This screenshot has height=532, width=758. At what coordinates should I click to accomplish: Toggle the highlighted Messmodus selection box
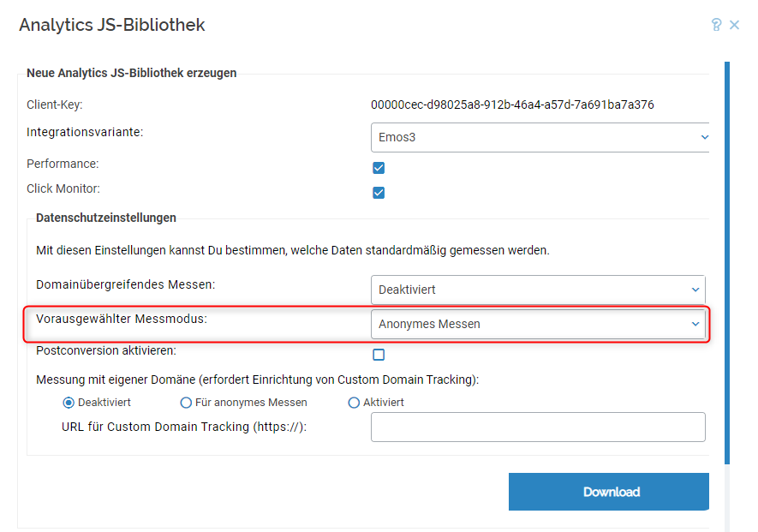[538, 324]
